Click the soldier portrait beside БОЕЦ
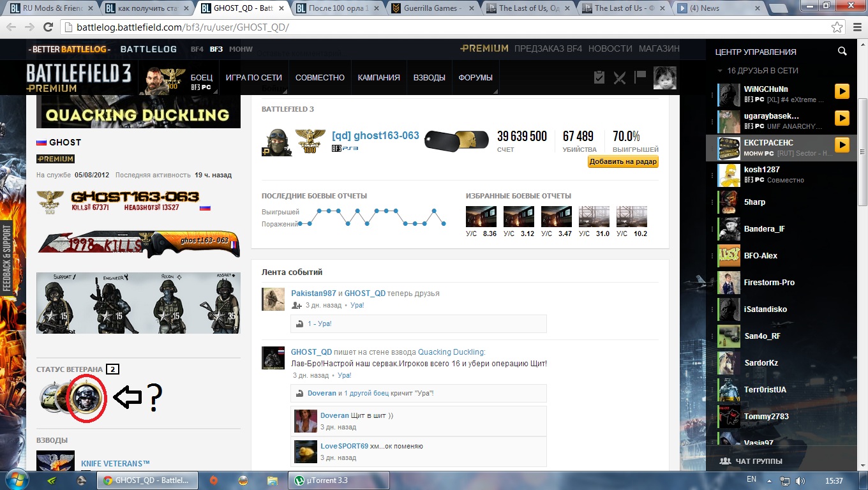Viewport: 868px width, 490px height. pyautogui.click(x=153, y=80)
